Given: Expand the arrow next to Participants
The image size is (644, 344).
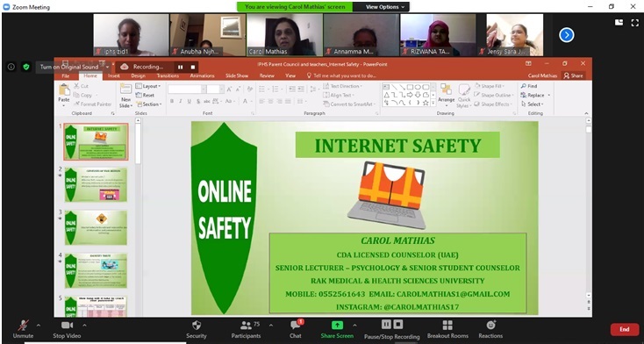Looking at the screenshot, I should click(x=271, y=325).
